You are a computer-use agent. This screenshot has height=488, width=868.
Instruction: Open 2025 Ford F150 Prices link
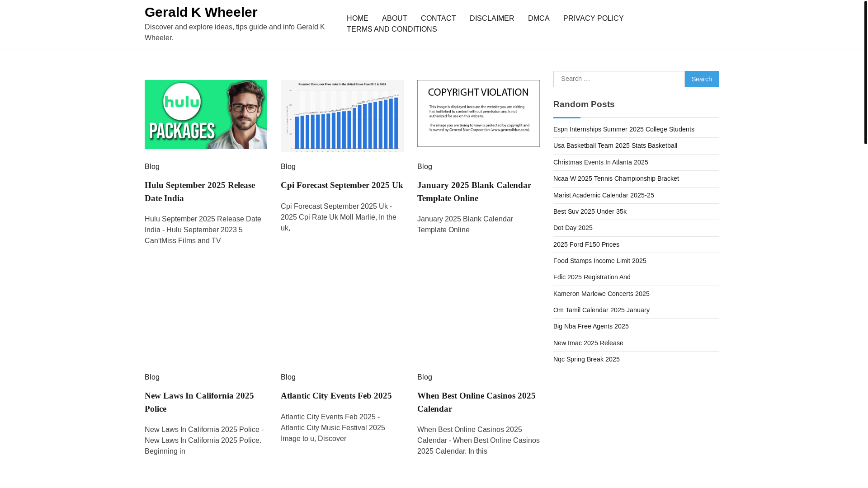pos(586,244)
